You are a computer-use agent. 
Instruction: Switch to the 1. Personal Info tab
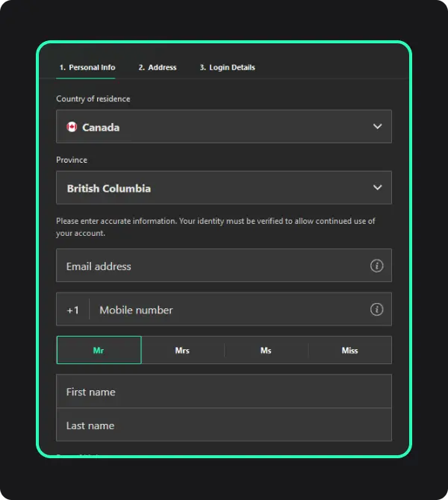coord(87,67)
